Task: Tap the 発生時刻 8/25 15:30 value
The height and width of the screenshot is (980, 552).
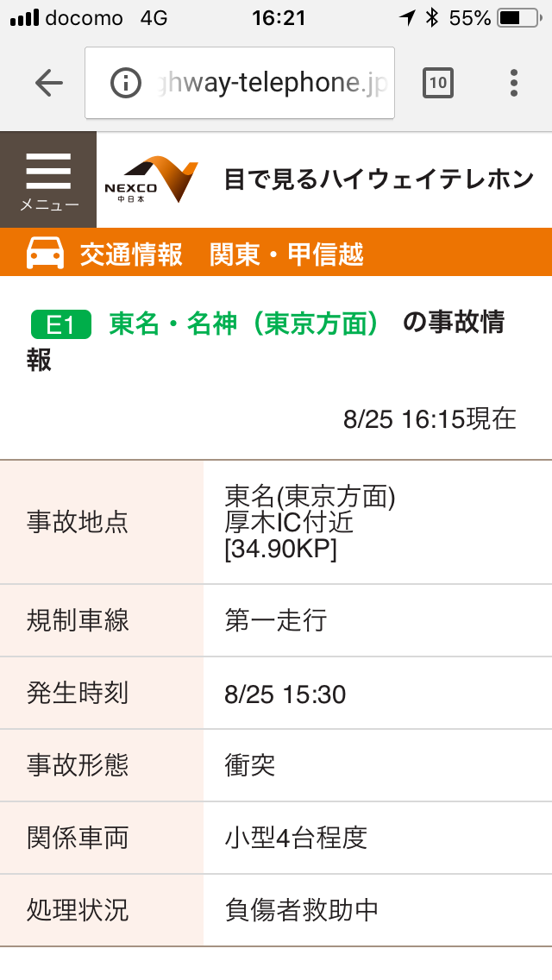Action: pos(285,694)
